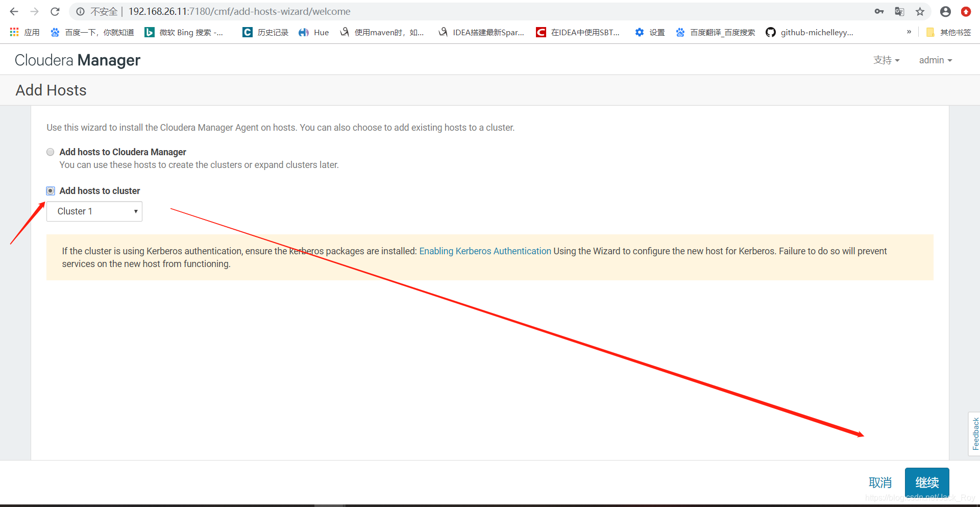Screen dimensions: 980x507
Task: Open the 其他书签 folder
Action: 948,32
